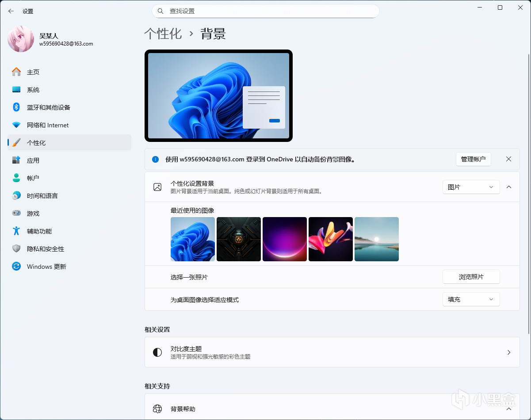This screenshot has height=420, width=531.
Task: Click the 主页 home icon in sidebar
Action: (x=16, y=72)
